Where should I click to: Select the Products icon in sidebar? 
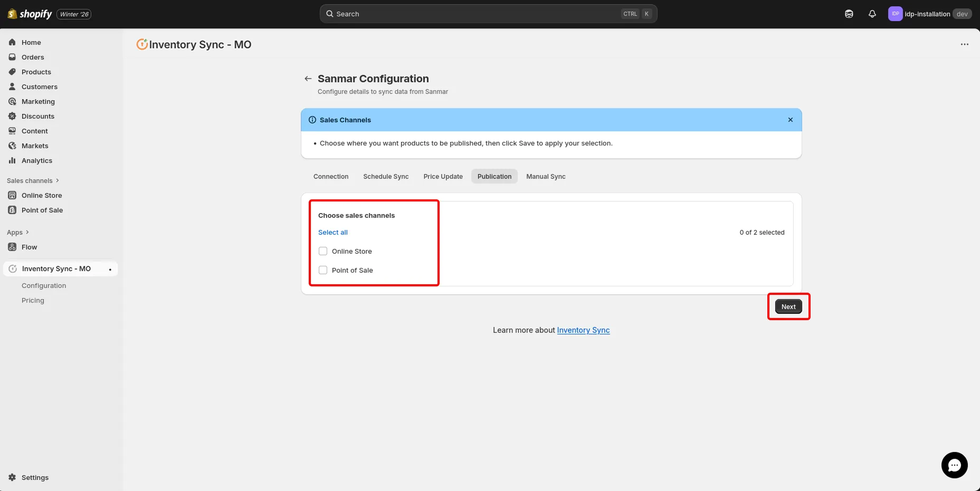pyautogui.click(x=12, y=72)
